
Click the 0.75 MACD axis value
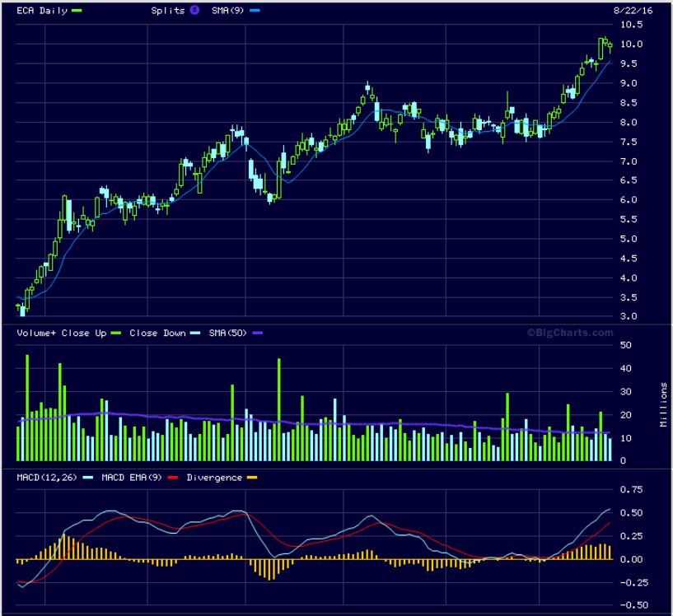pos(631,489)
